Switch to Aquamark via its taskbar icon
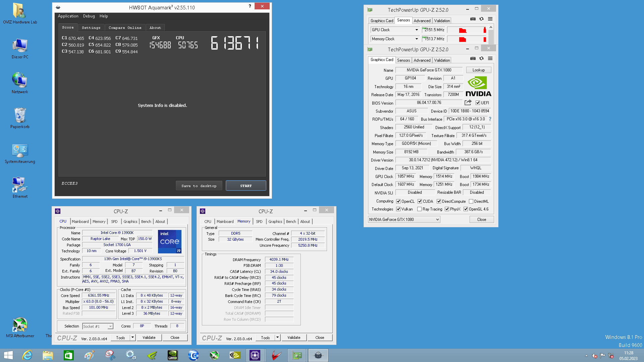This screenshot has height=362, width=644. (318, 355)
